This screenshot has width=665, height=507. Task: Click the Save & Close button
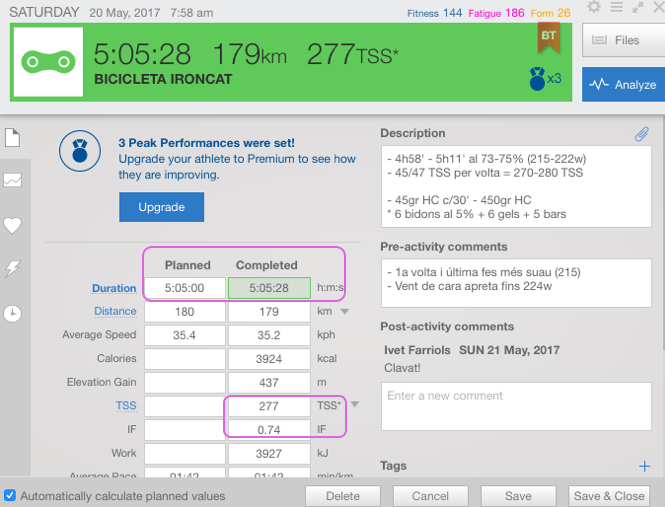click(x=608, y=496)
